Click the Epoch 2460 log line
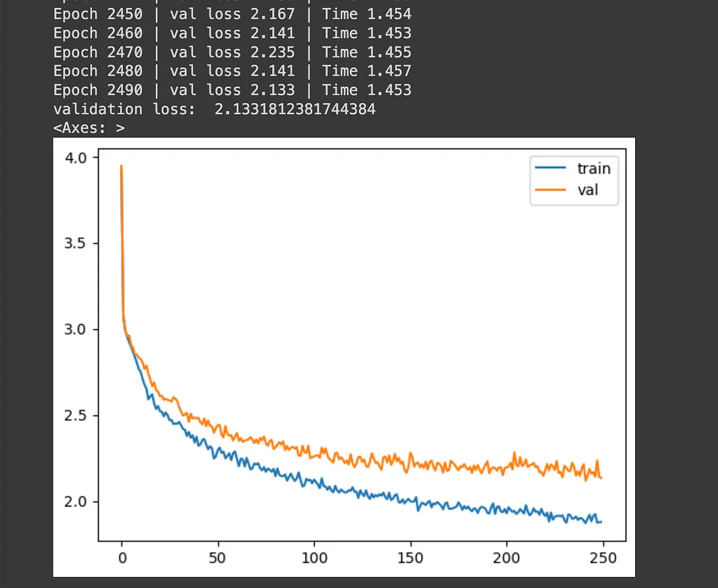 [x=232, y=33]
